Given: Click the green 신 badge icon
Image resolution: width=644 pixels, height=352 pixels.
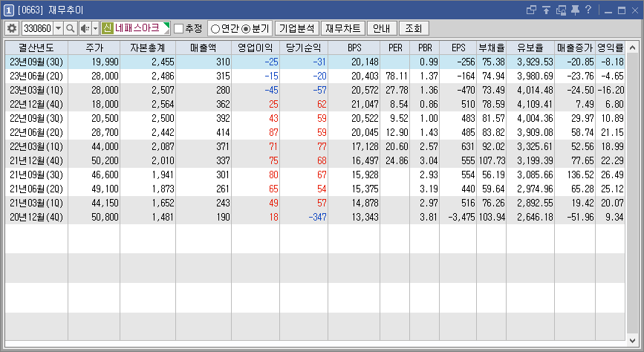Looking at the screenshot, I should pos(107,28).
